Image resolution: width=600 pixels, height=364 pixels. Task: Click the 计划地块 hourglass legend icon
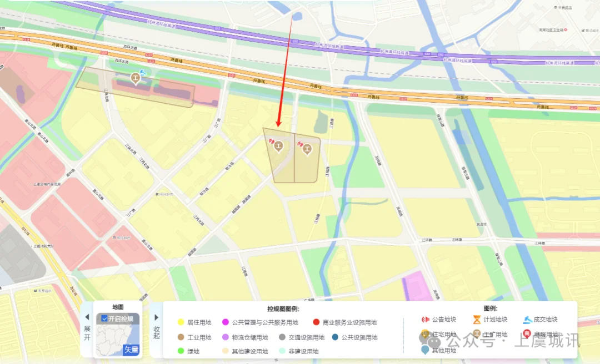click(477, 319)
